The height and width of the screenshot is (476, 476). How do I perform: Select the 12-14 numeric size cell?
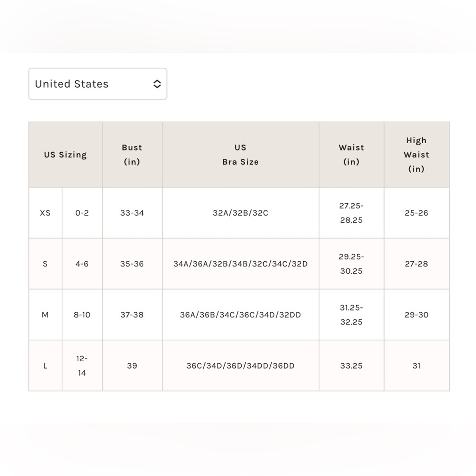click(82, 366)
